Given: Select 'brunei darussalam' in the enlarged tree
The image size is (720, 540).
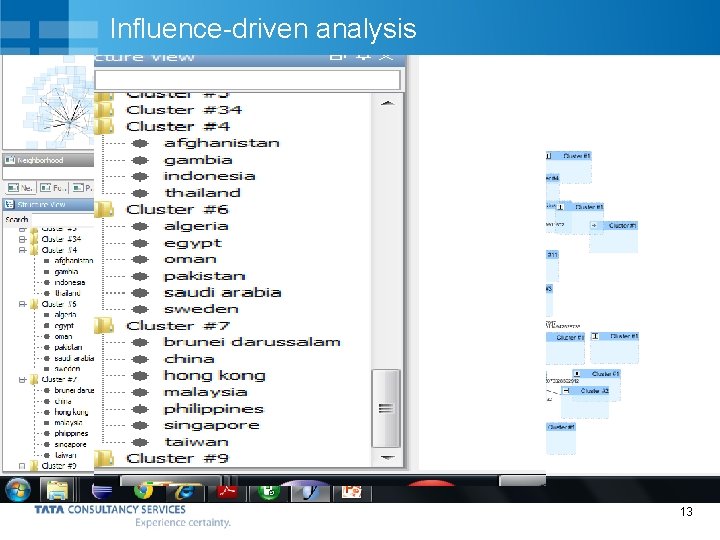Looking at the screenshot, I should pyautogui.click(x=253, y=342).
